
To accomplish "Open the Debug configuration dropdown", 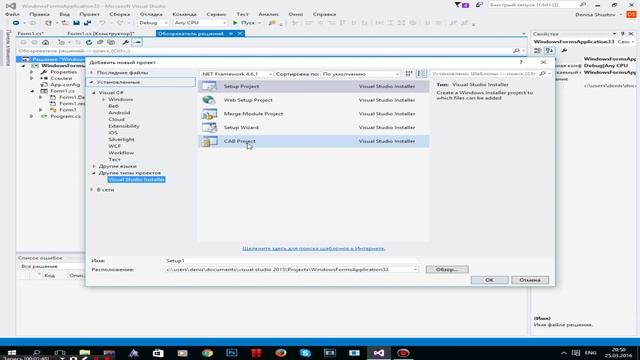I will 153,23.
